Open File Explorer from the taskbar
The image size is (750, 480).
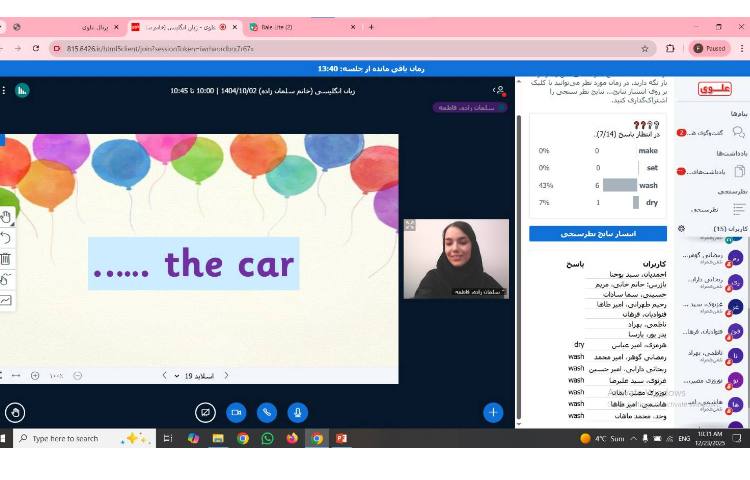click(x=218, y=438)
